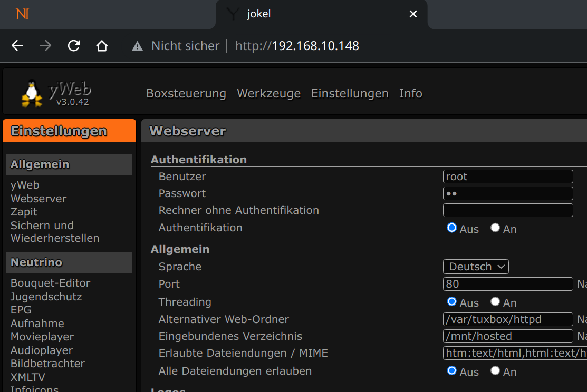Go to Sichern und Wiederherstellen

54,232
